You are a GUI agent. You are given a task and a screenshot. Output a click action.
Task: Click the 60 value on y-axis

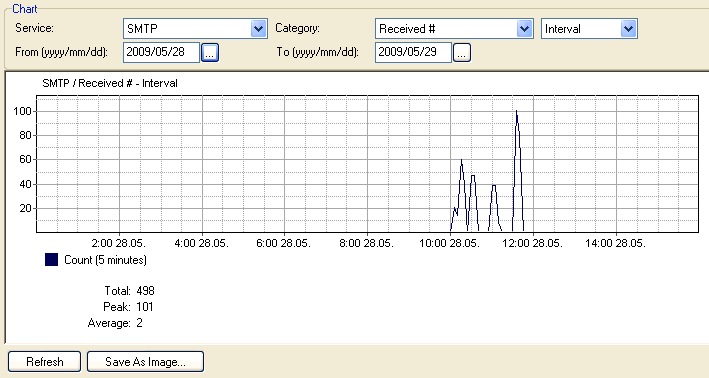pyautogui.click(x=25, y=159)
